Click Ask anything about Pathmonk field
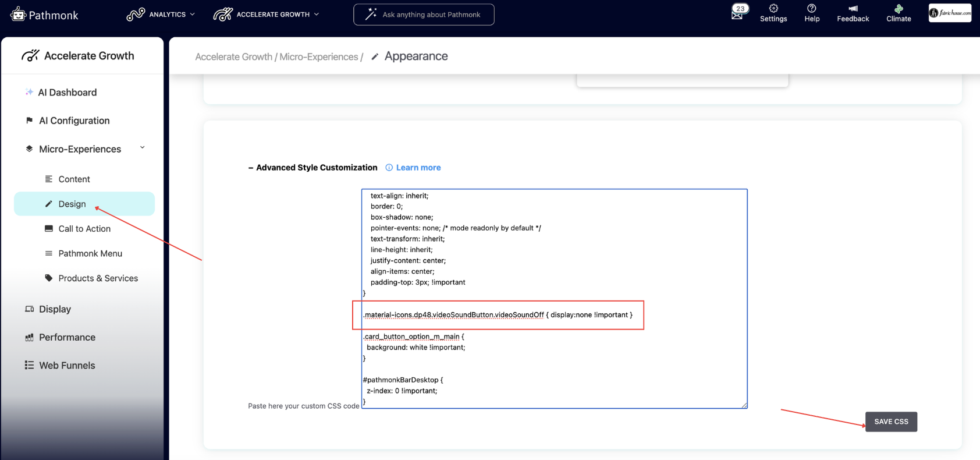Viewport: 980px width, 460px height. (x=424, y=15)
